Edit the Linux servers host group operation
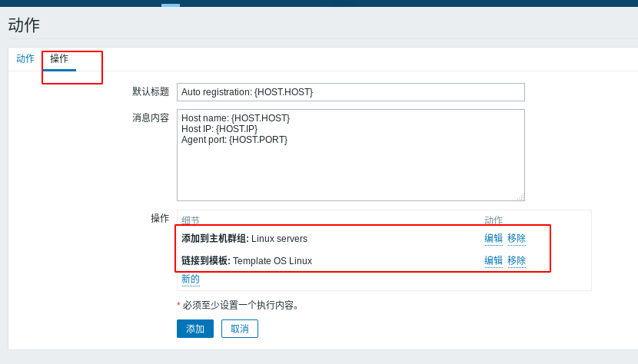 point(493,238)
